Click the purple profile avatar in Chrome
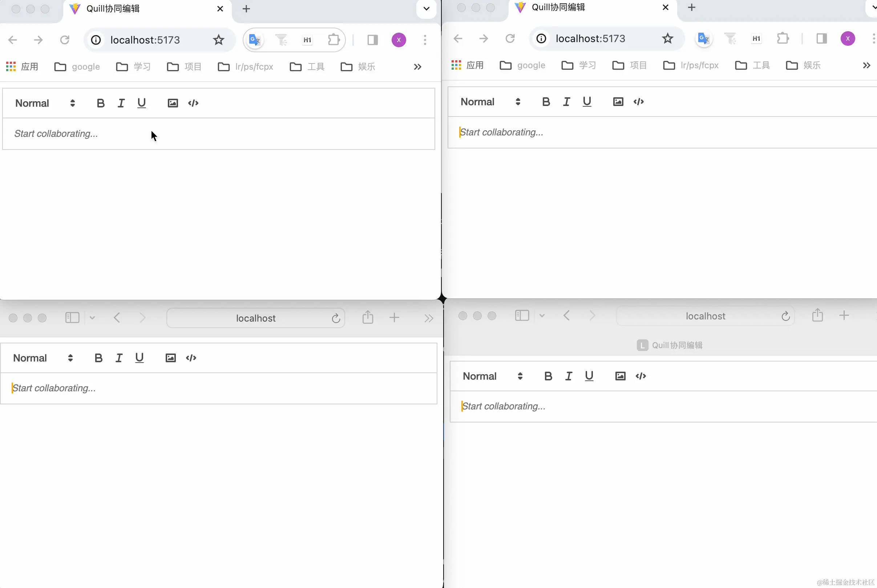 tap(398, 40)
